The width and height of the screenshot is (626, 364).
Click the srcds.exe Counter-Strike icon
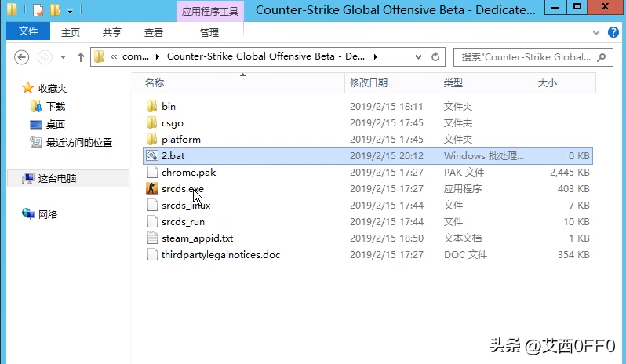tap(152, 189)
